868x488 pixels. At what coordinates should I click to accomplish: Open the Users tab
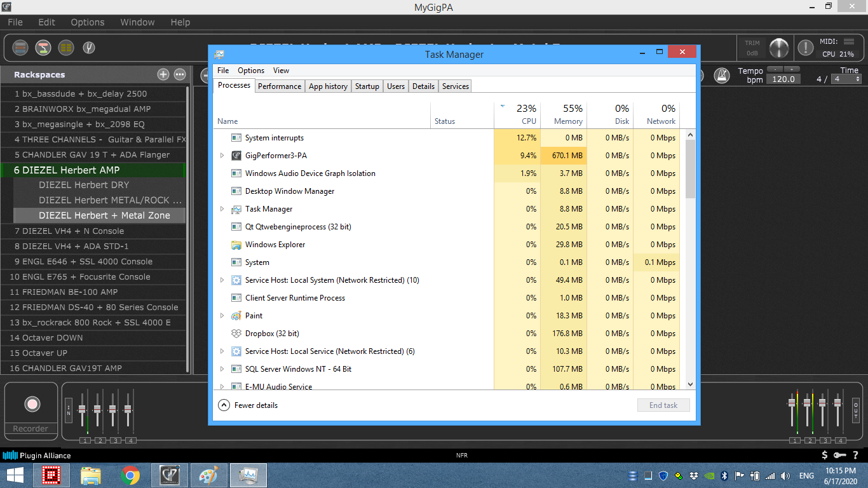click(396, 86)
